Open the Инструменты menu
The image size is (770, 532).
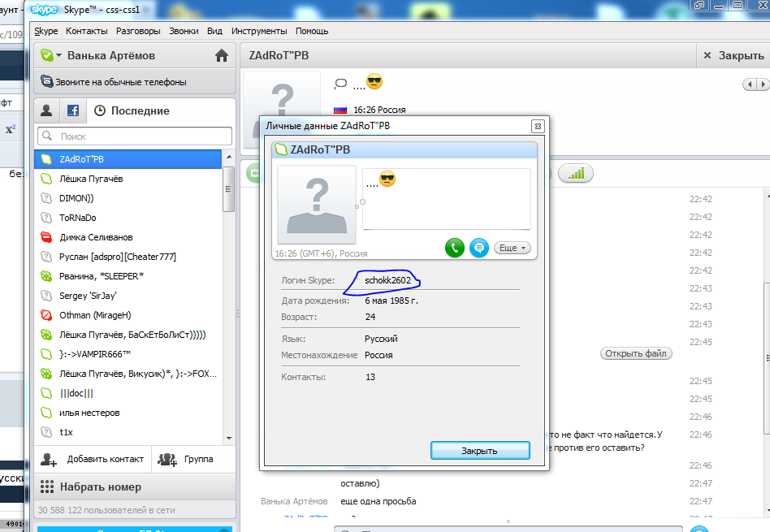(259, 31)
